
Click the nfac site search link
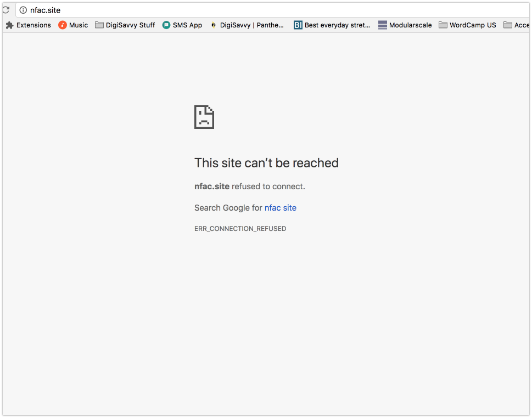(280, 207)
